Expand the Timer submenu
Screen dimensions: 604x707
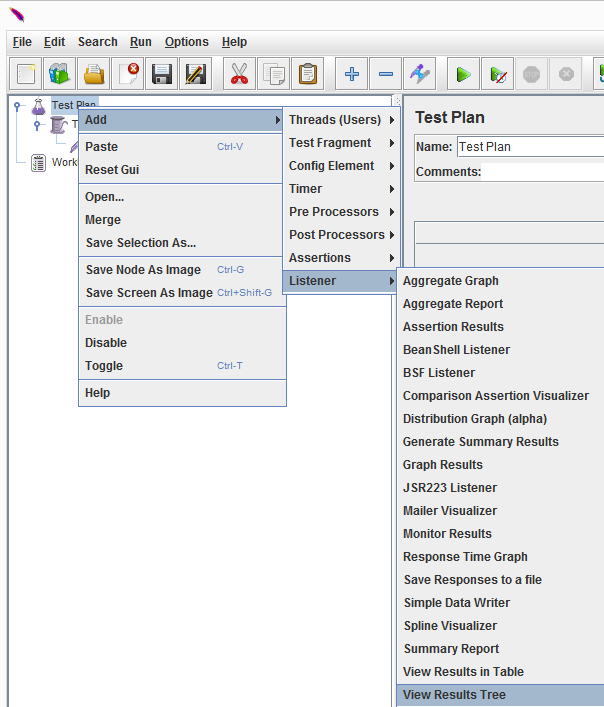tap(342, 189)
